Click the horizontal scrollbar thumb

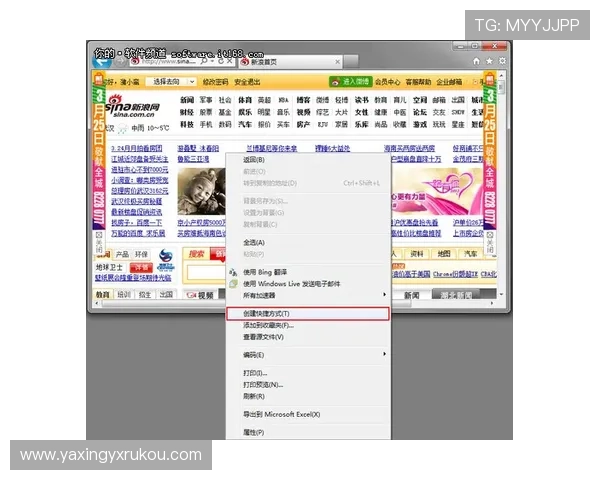click(x=256, y=304)
